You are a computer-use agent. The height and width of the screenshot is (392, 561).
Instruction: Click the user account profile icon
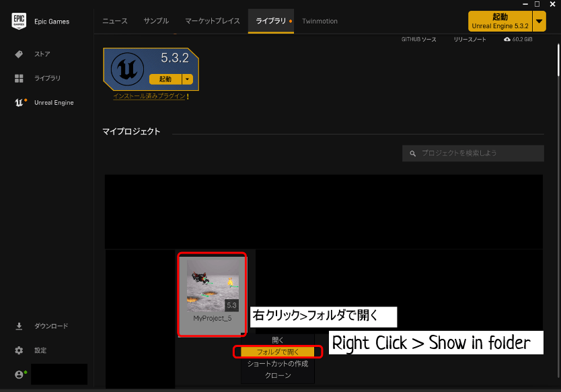20,375
